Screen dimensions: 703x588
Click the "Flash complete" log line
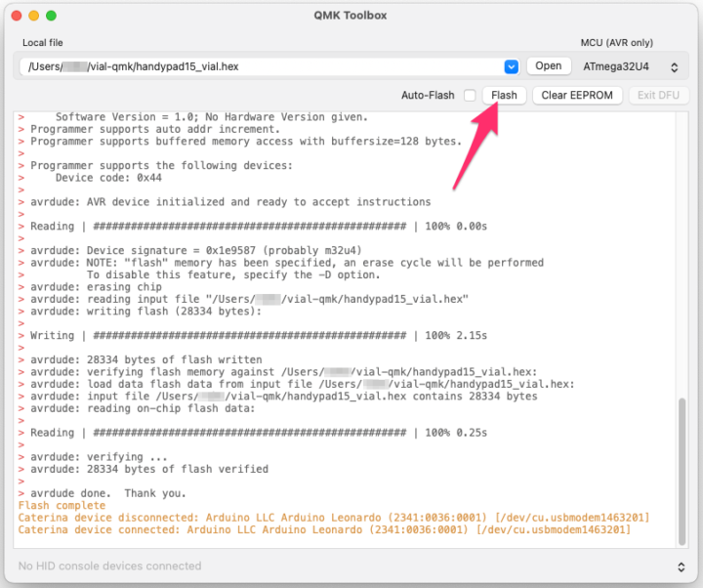click(62, 505)
